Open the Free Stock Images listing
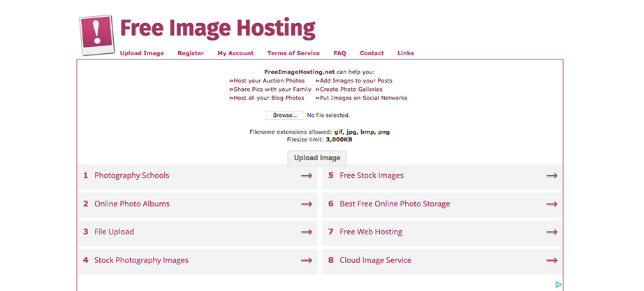Viewport: 644px width, 291px height. click(441, 176)
